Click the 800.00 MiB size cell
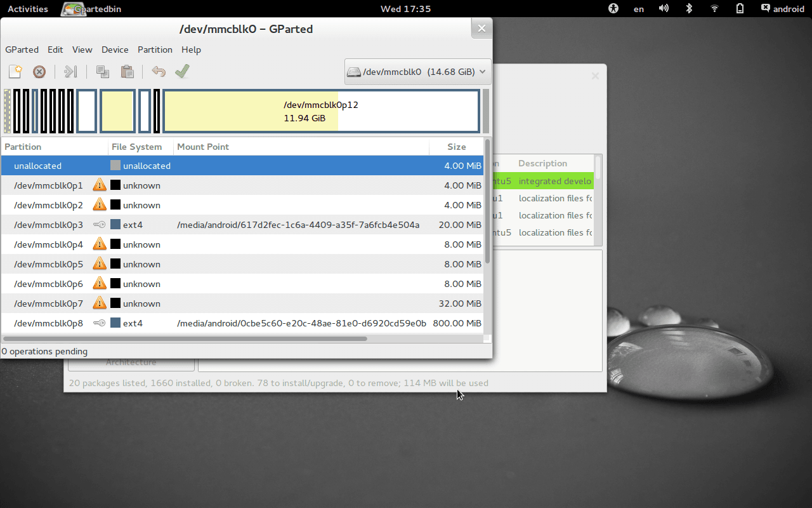812x508 pixels. pyautogui.click(x=457, y=323)
